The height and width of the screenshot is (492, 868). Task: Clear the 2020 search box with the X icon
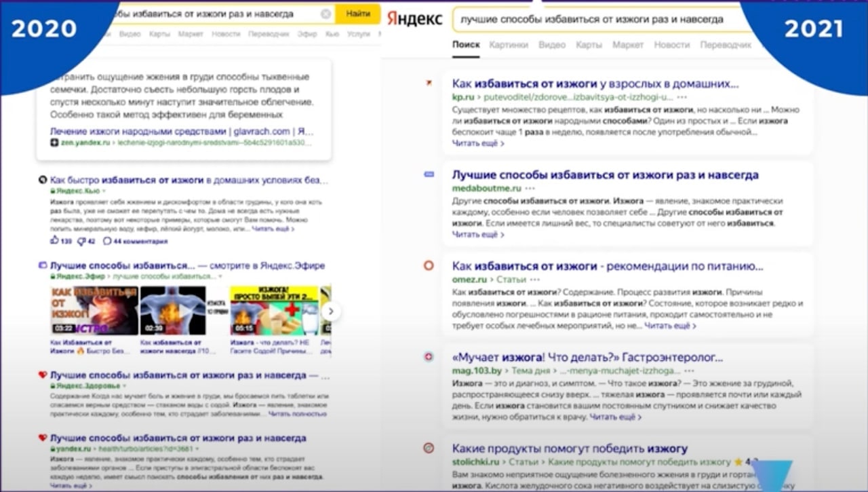(x=325, y=14)
